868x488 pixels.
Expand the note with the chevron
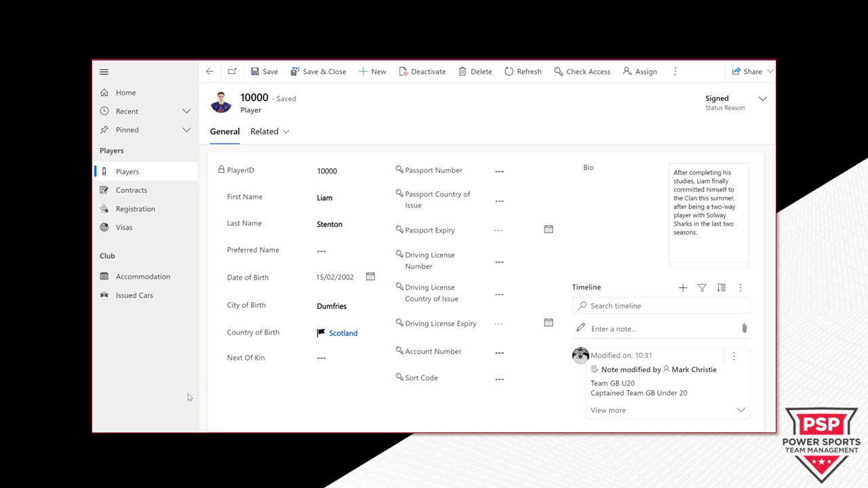tap(741, 410)
